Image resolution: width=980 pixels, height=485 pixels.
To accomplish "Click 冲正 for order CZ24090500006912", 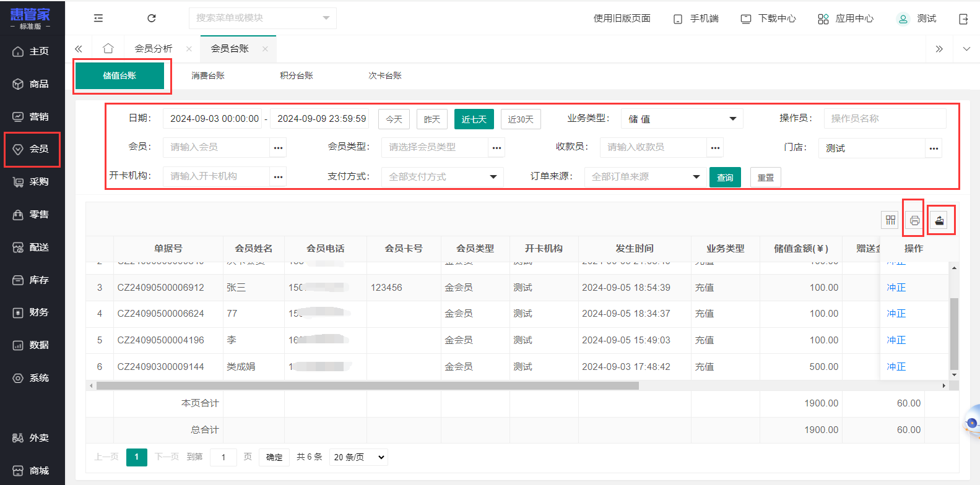I will 896,288.
